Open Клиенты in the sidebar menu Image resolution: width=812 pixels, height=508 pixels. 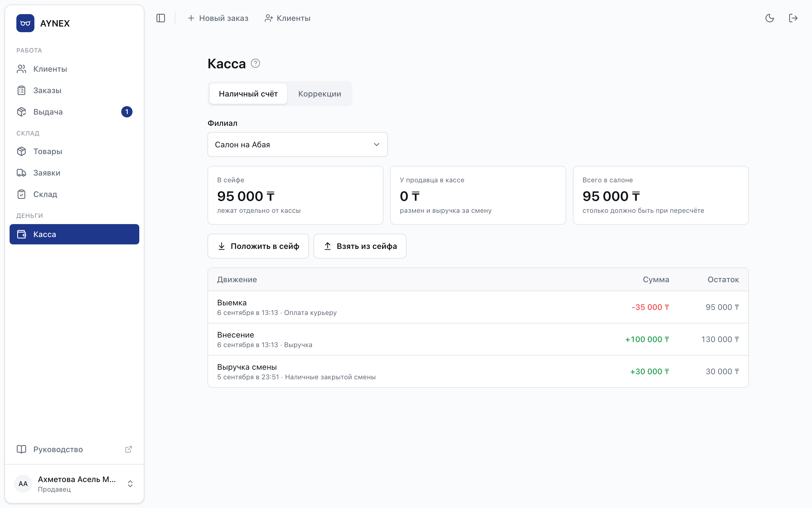[x=74, y=69]
